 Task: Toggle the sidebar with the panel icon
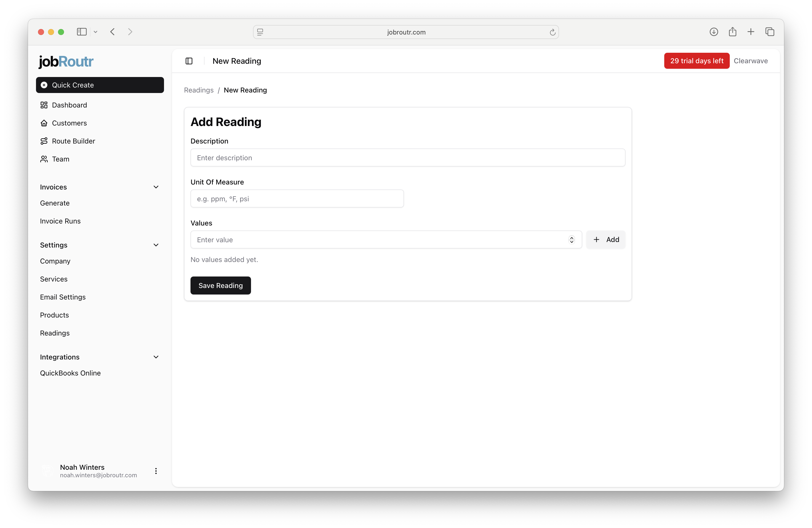189,61
